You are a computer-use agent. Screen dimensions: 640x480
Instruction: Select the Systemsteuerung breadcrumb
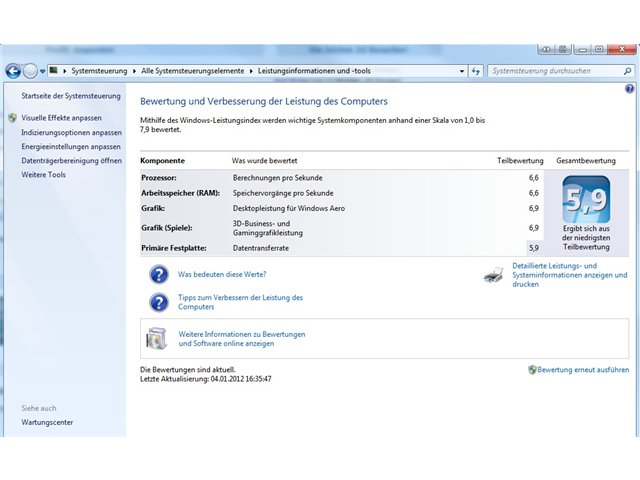tap(99, 71)
